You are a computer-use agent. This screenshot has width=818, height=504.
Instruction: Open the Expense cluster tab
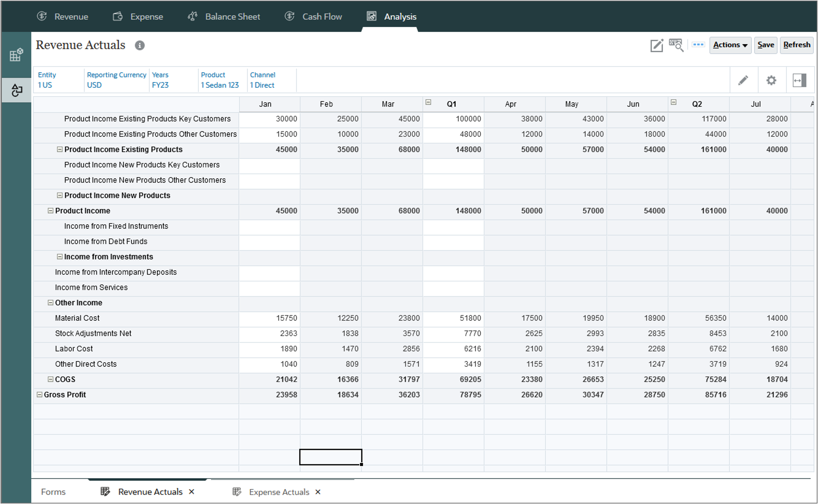138,16
